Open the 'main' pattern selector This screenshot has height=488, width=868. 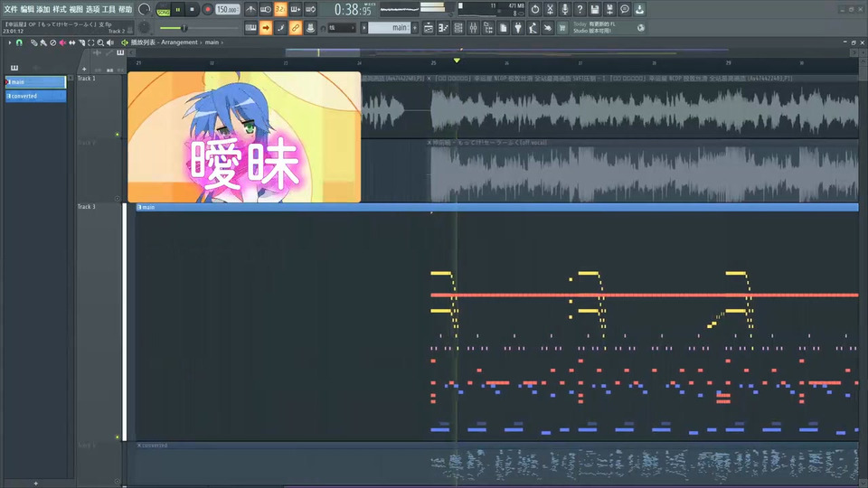(x=389, y=28)
